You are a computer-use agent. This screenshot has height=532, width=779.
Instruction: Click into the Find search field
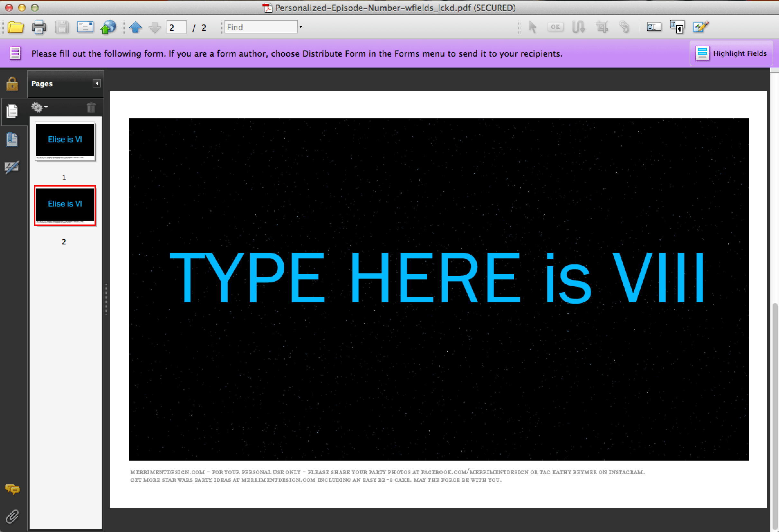pos(261,27)
